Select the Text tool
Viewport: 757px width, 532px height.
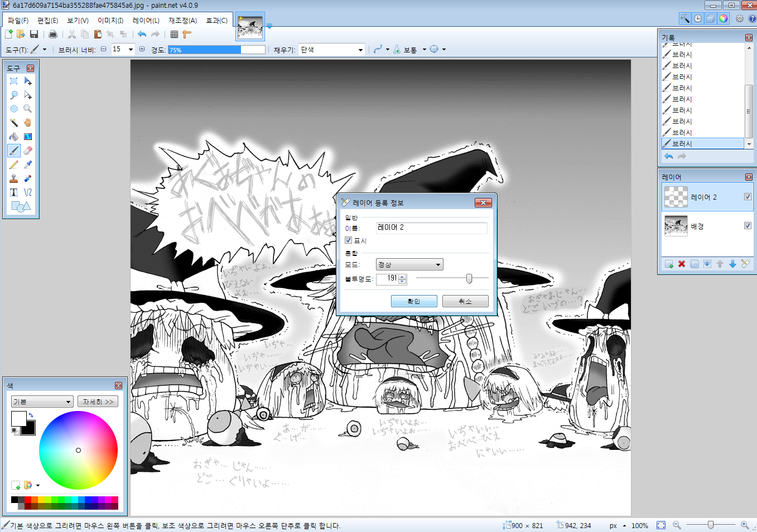point(14,192)
